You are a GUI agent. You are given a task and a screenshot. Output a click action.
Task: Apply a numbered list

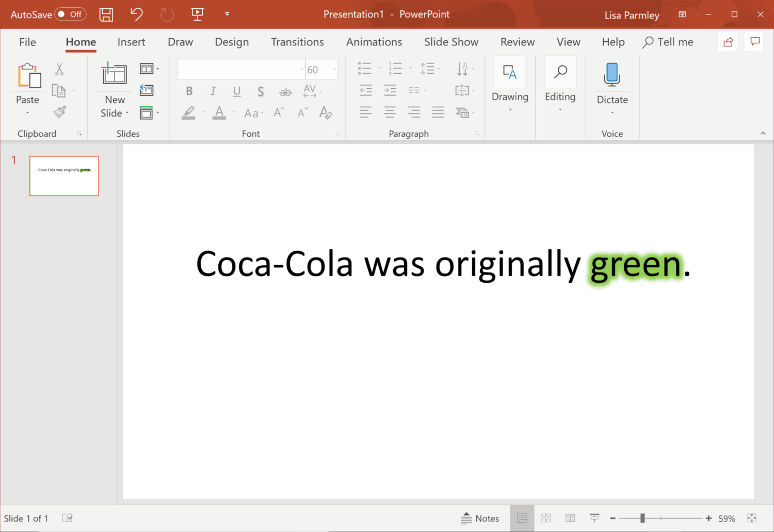tap(395, 68)
